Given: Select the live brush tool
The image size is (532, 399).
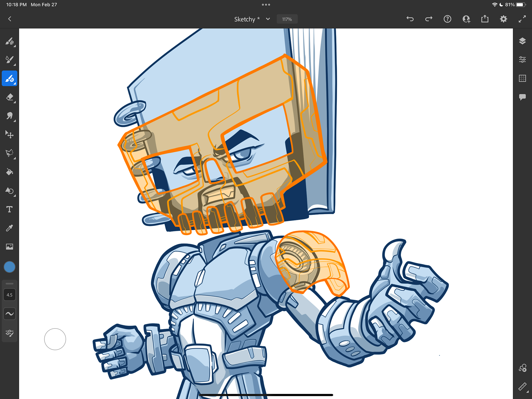Looking at the screenshot, I should tap(9, 60).
